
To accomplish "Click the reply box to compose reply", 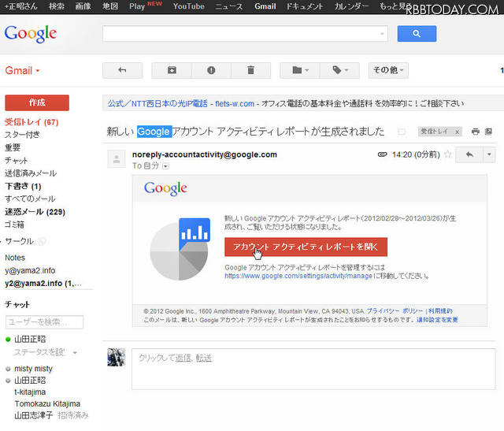I will tap(313, 370).
